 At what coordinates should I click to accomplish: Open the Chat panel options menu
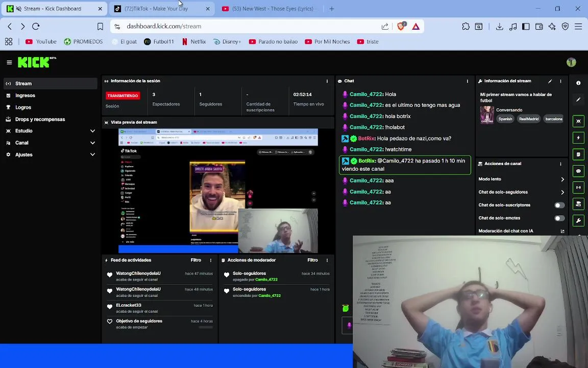(467, 81)
